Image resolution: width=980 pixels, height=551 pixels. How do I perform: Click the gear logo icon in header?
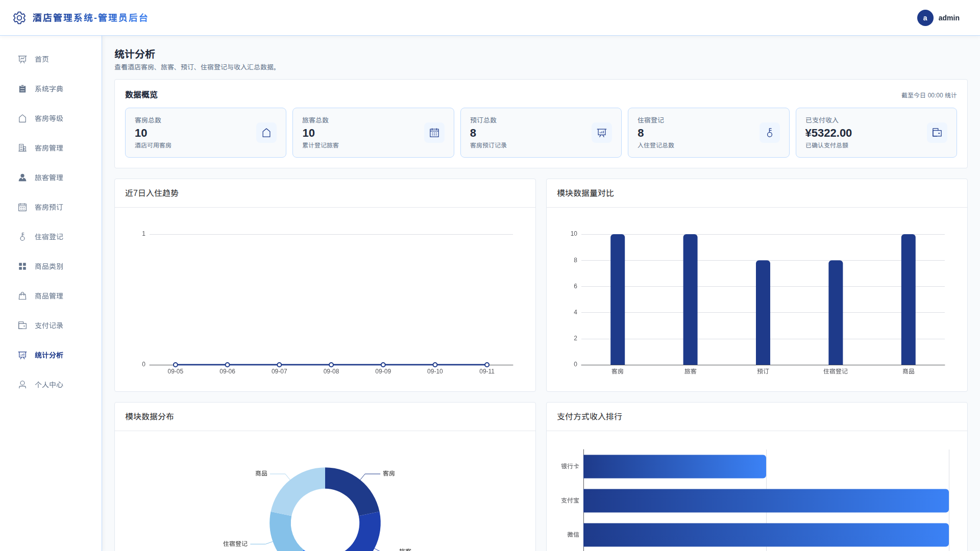click(19, 18)
